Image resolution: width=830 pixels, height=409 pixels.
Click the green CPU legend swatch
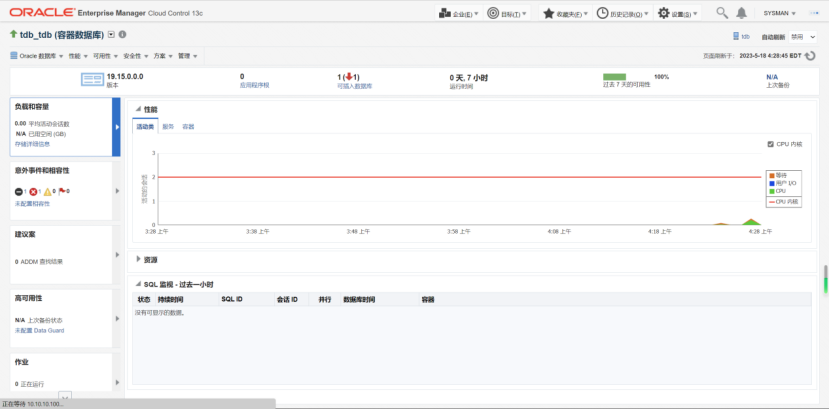coord(772,191)
